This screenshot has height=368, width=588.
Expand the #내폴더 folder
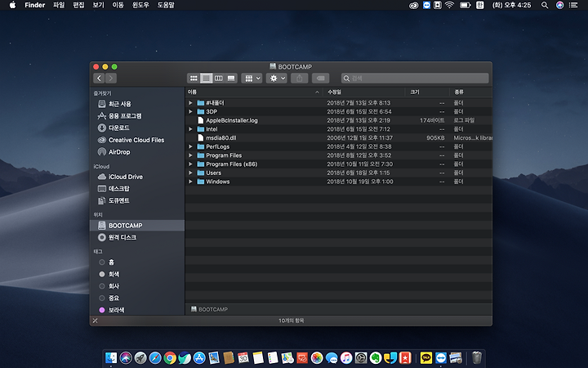190,103
